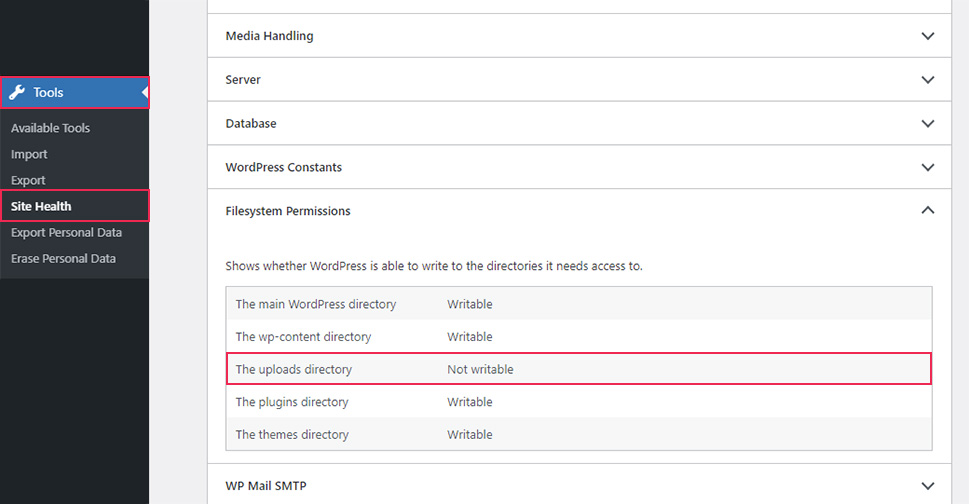
Task: Click the Tools menu collapse arrow
Action: (x=145, y=93)
